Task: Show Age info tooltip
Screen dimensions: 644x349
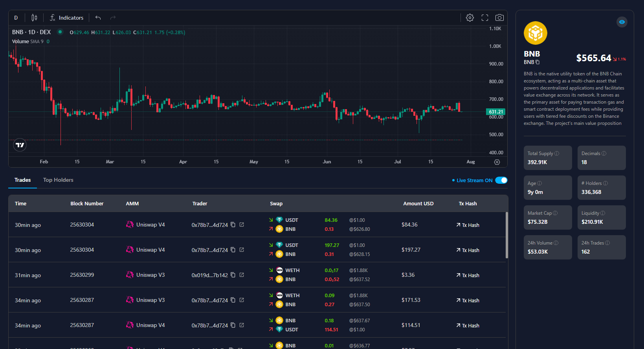Action: click(539, 183)
